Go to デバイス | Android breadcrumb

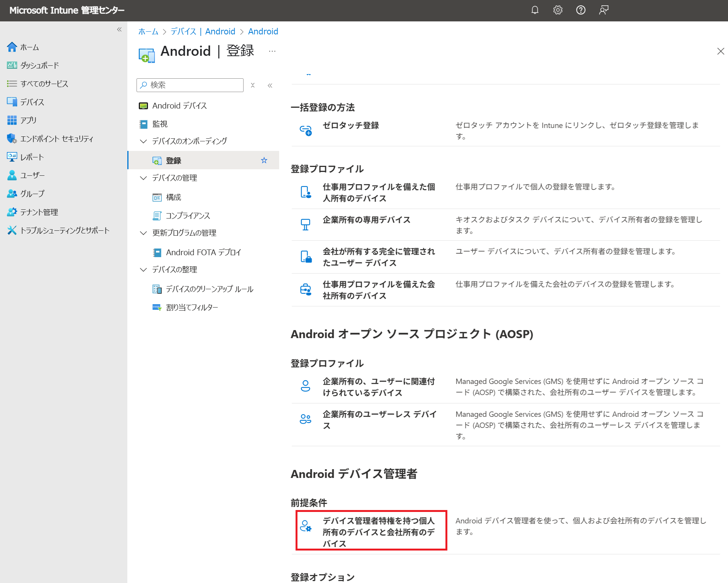coord(203,31)
